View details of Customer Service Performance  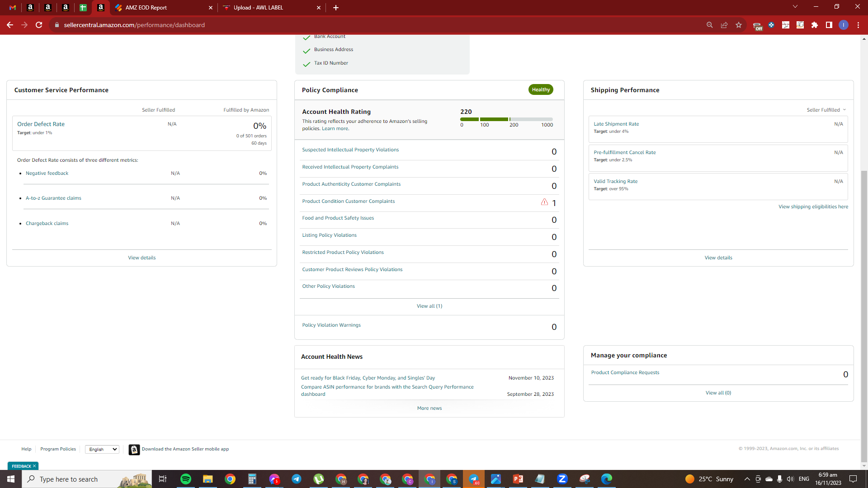coord(142,258)
